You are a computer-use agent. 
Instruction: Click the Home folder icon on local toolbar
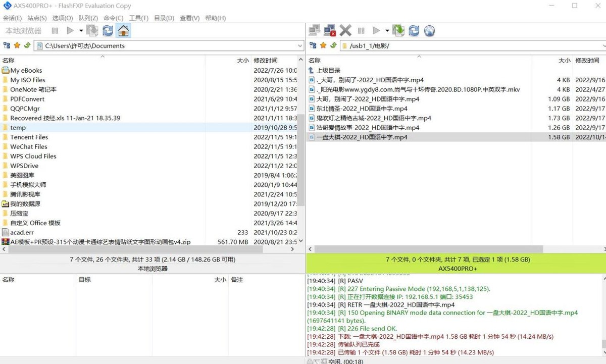pos(123,31)
